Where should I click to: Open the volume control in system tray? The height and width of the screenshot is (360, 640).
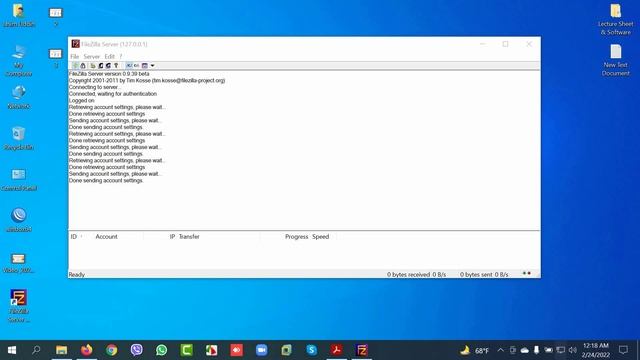point(573,350)
